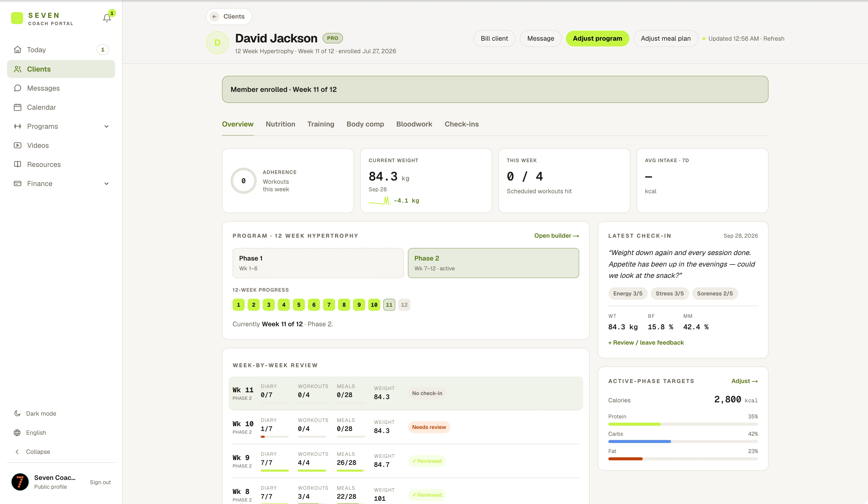Switch to the Nutrition tab
The height and width of the screenshot is (504, 868).
point(280,124)
